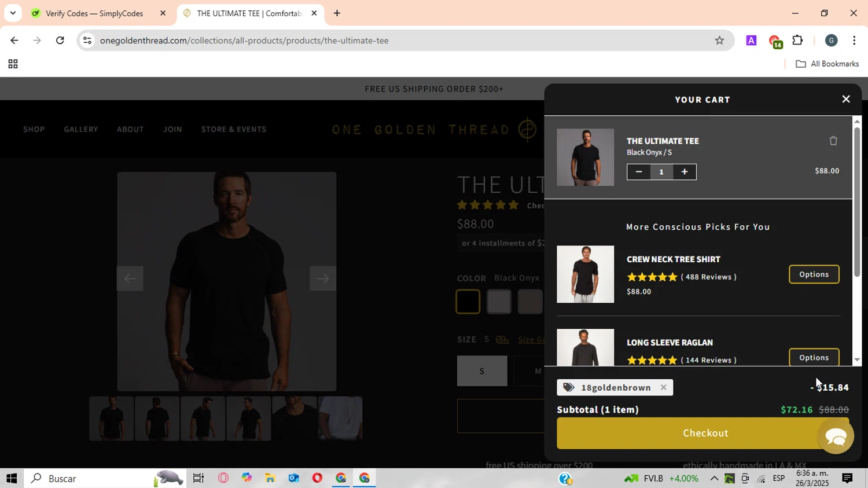Image resolution: width=868 pixels, height=488 pixels.
Task: Open a new browser tab
Action: [x=337, y=13]
